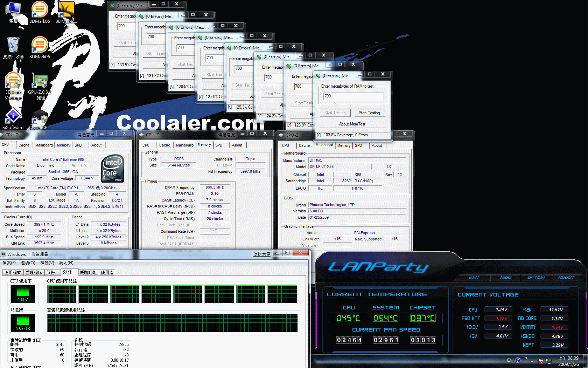Viewport: 588px width, 368px height.
Task: Click the memory 5.93 GB gauge in Task Manager
Action: coord(23,323)
